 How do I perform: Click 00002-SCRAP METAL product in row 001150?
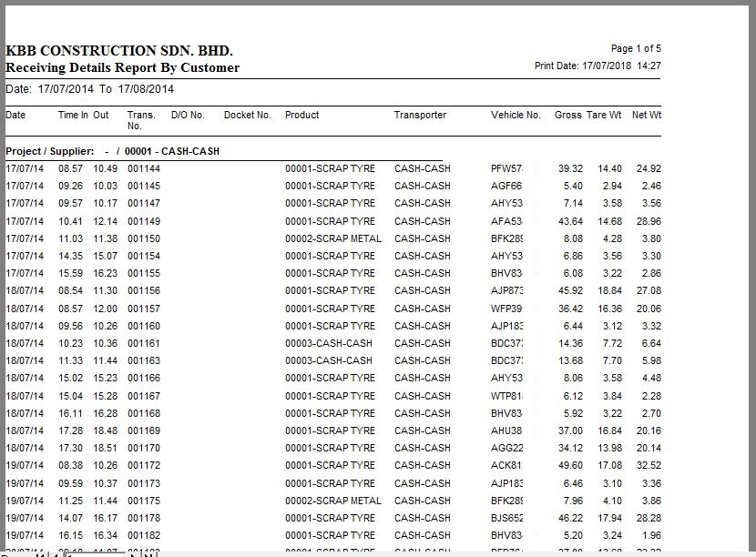point(333,239)
